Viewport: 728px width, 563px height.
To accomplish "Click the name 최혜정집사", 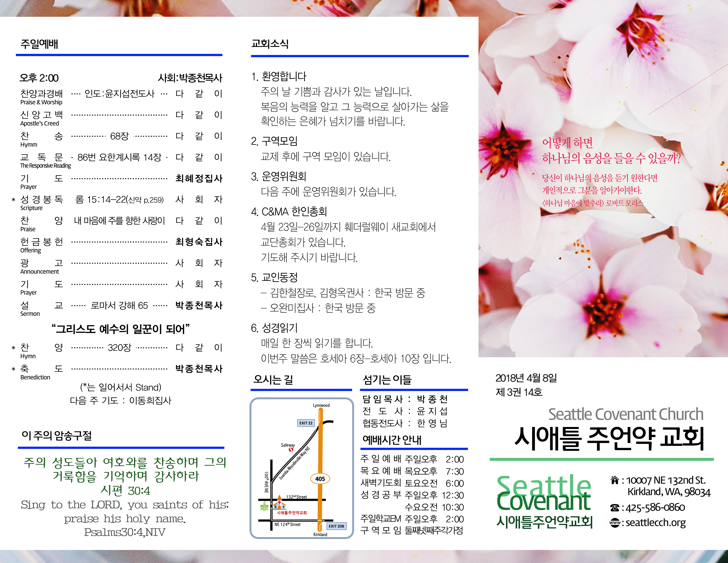I will coord(199,178).
